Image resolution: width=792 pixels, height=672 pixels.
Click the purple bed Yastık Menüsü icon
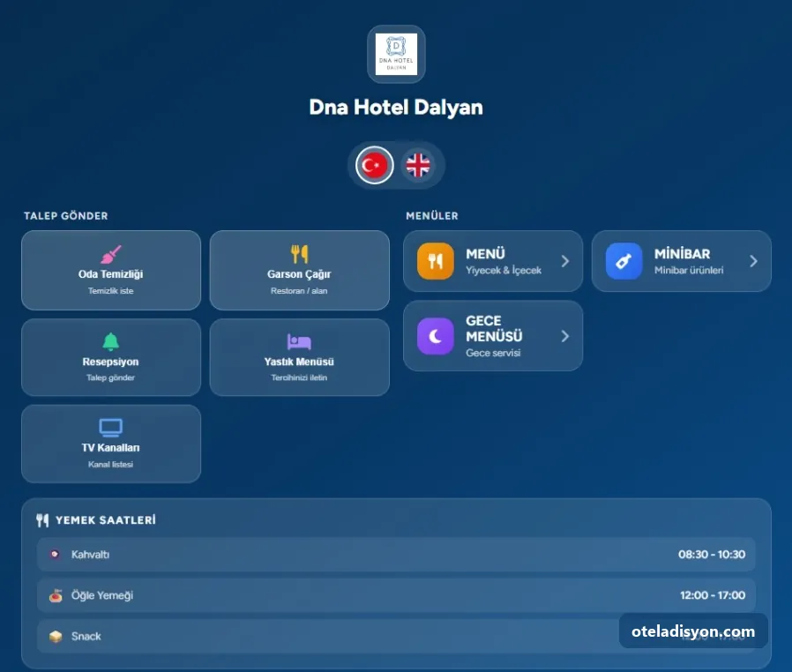pyautogui.click(x=299, y=342)
